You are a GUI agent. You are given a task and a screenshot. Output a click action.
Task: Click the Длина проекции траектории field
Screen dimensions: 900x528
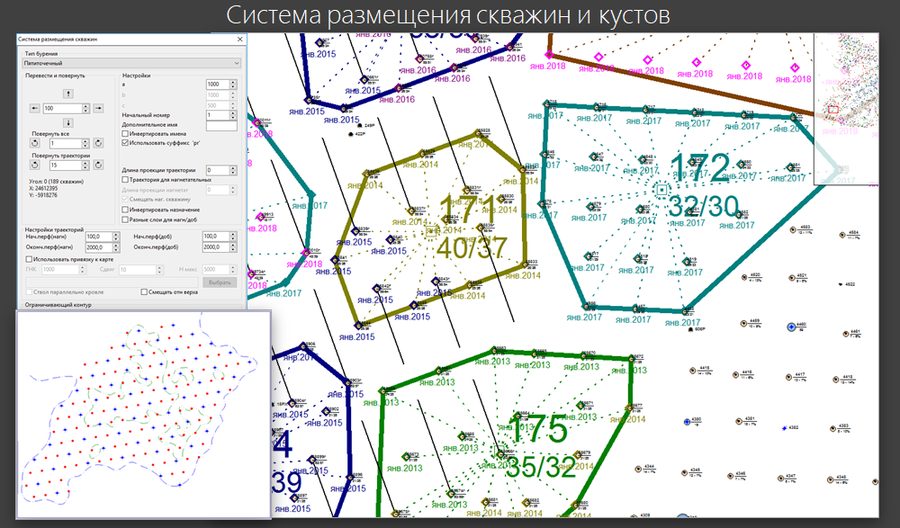[x=218, y=170]
